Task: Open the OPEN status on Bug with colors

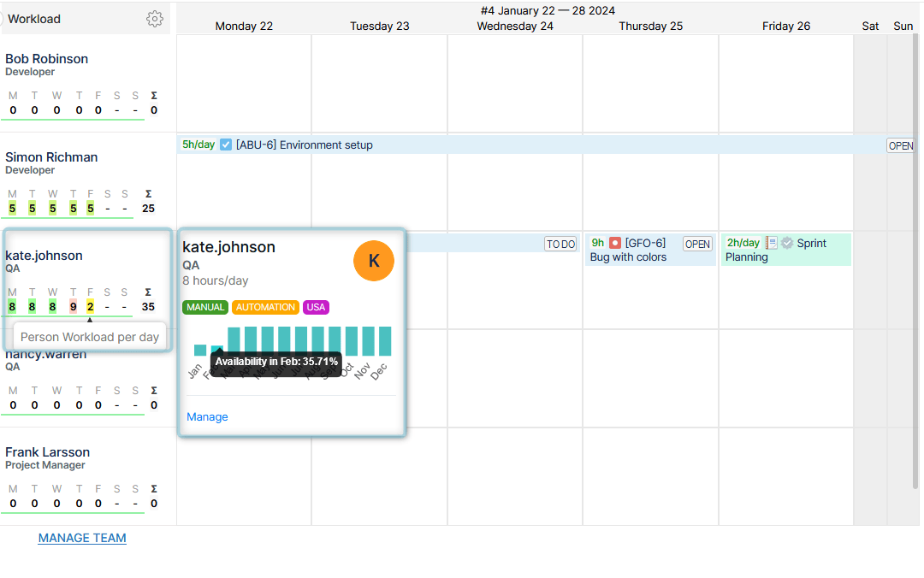Action: pos(697,244)
